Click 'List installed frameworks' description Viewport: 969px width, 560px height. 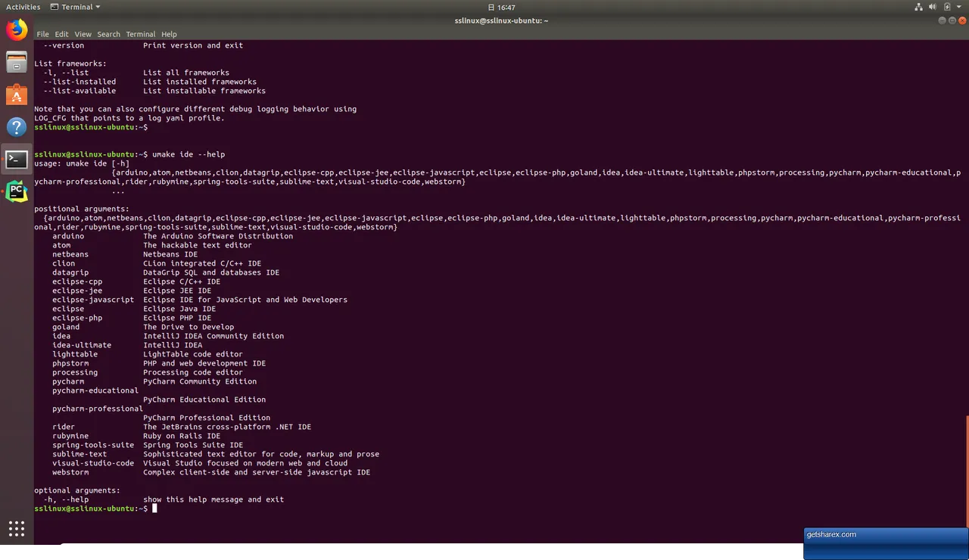[x=200, y=82]
